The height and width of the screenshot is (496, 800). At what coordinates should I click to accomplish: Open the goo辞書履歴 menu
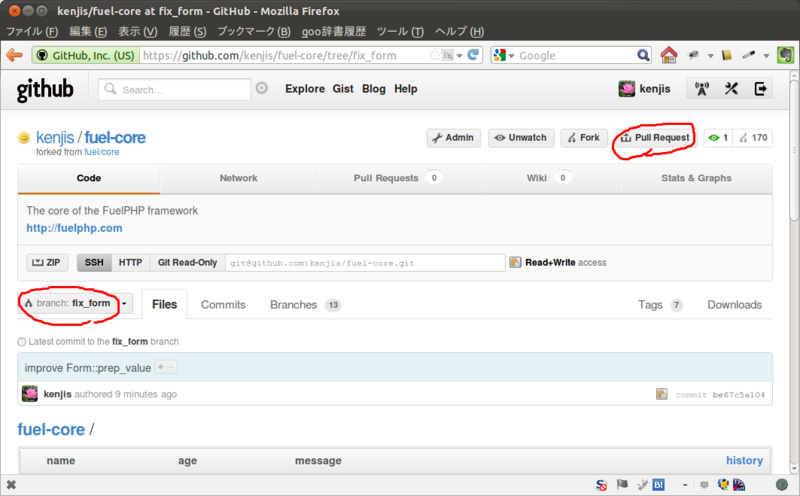[334, 32]
